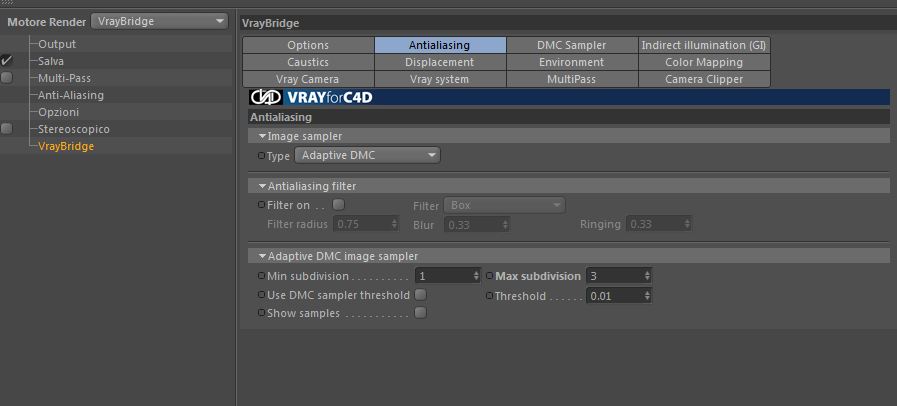The height and width of the screenshot is (406, 897).
Task: Click the Blur stepper arrows
Action: coord(506,225)
